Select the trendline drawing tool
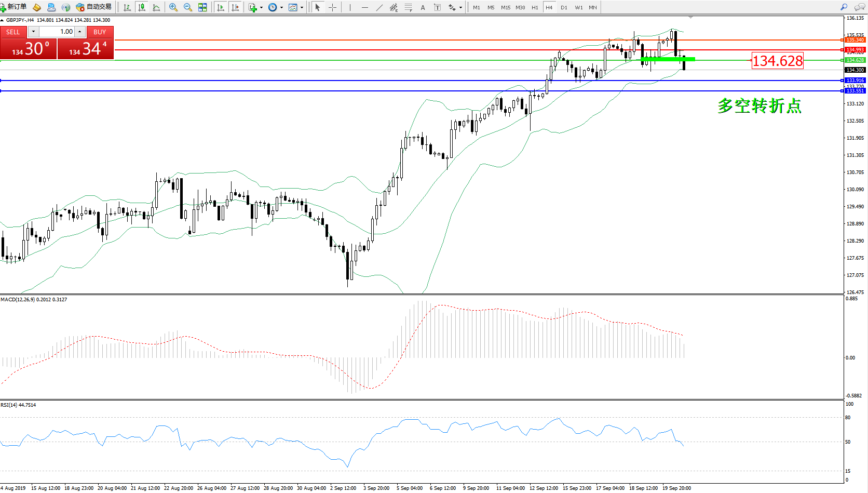This screenshot has height=493, width=868. coord(379,7)
